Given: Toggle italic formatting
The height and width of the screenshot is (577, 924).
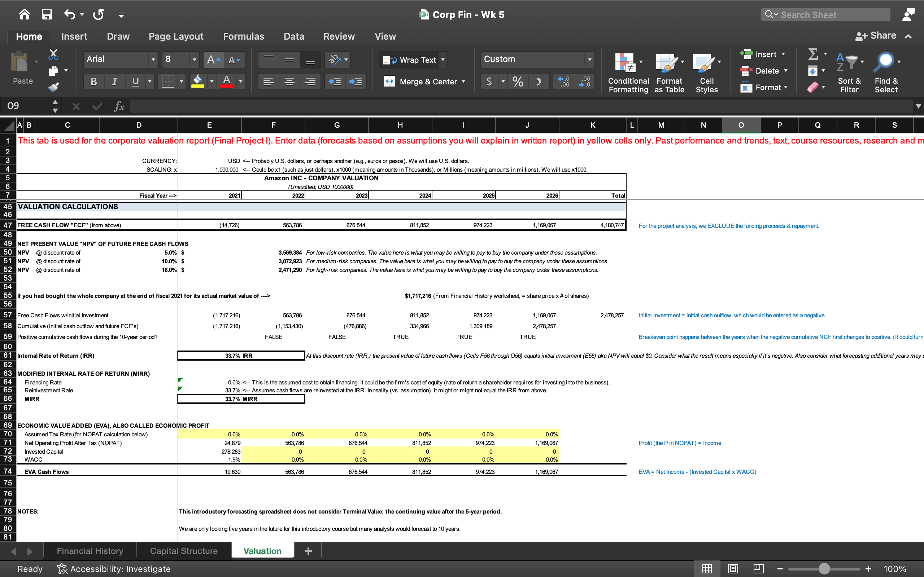Looking at the screenshot, I should (114, 81).
